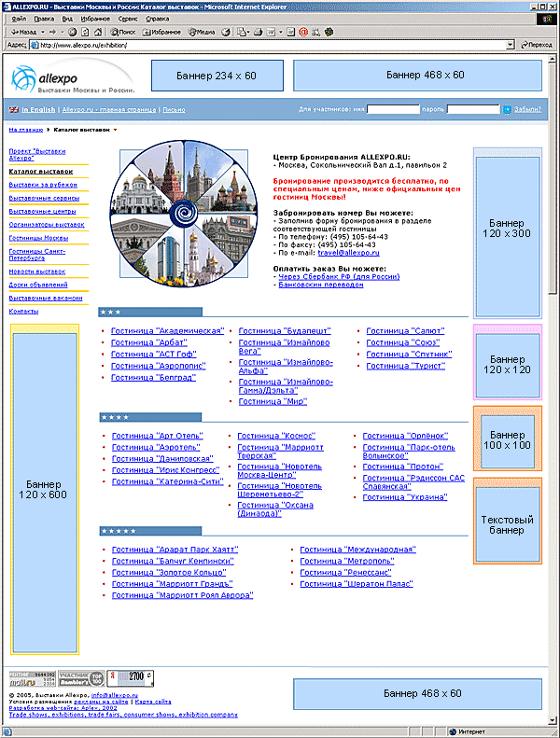Screen dimensions: 560x738
Task: Click the Internet zone icon in status bar
Action: (453, 731)
